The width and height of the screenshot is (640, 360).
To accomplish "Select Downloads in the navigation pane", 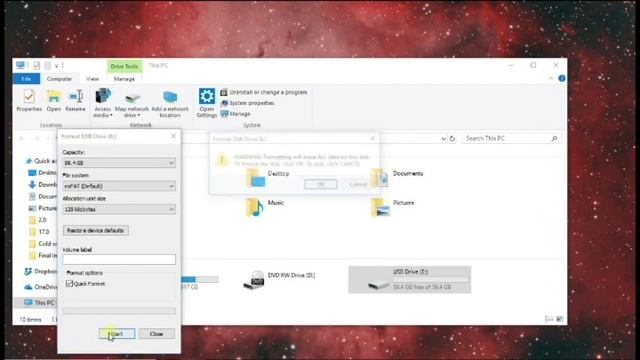I will click(43, 184).
